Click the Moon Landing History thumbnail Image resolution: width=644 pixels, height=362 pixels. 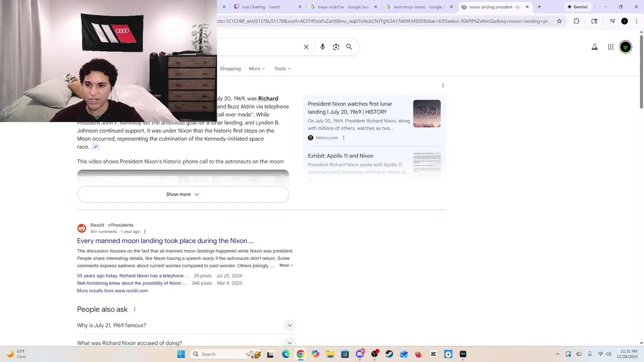coord(427,113)
